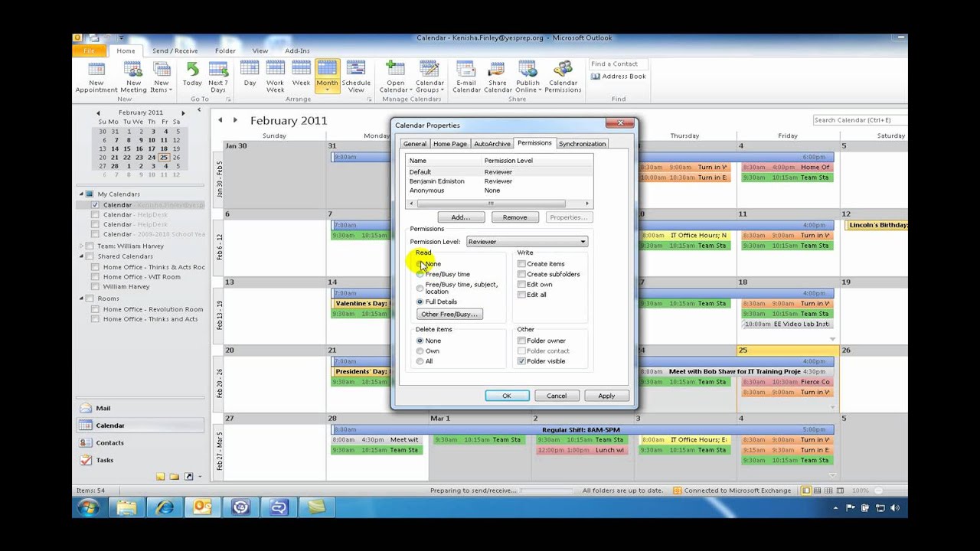The width and height of the screenshot is (980, 551).
Task: Select Full Details read option
Action: pos(420,302)
